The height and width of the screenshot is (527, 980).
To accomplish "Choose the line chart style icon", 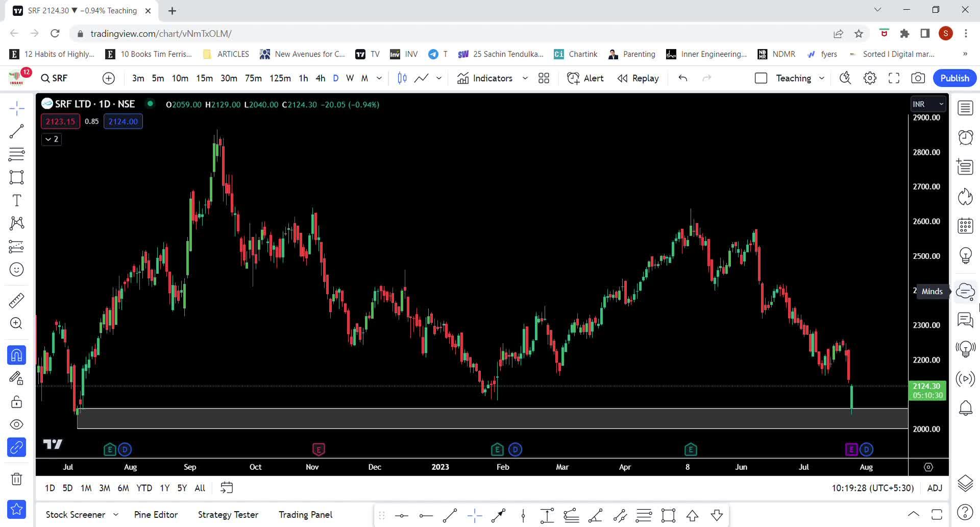I will coord(421,78).
